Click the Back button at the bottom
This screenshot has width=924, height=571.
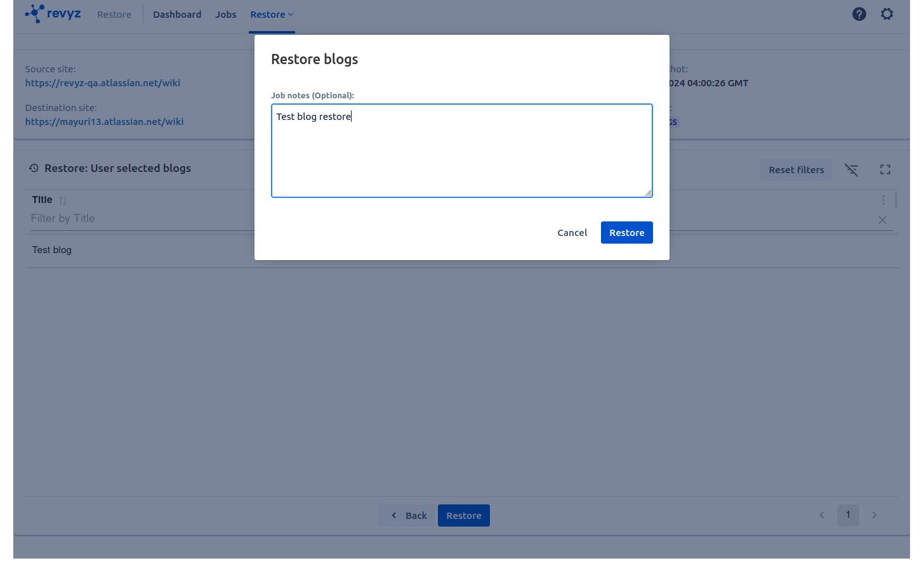coord(408,516)
